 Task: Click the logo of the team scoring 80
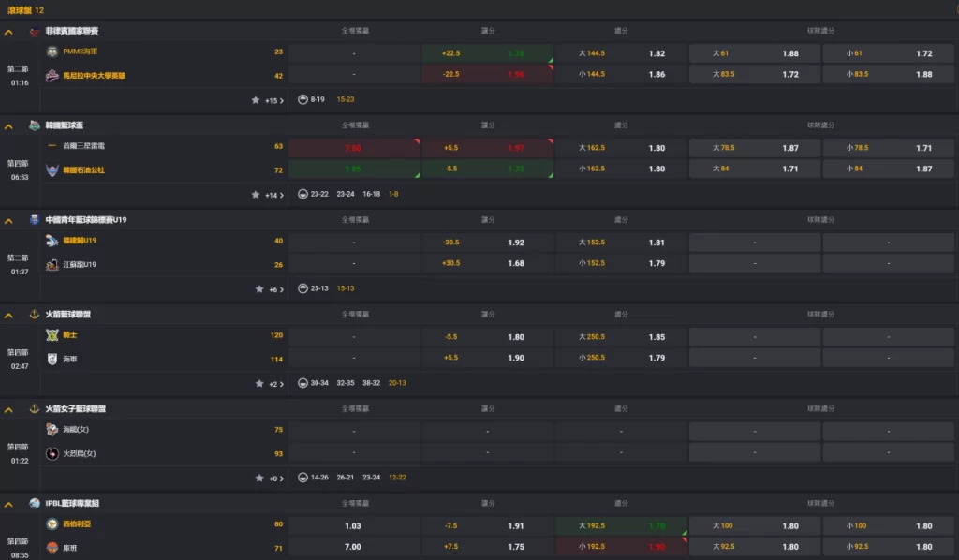click(x=52, y=523)
